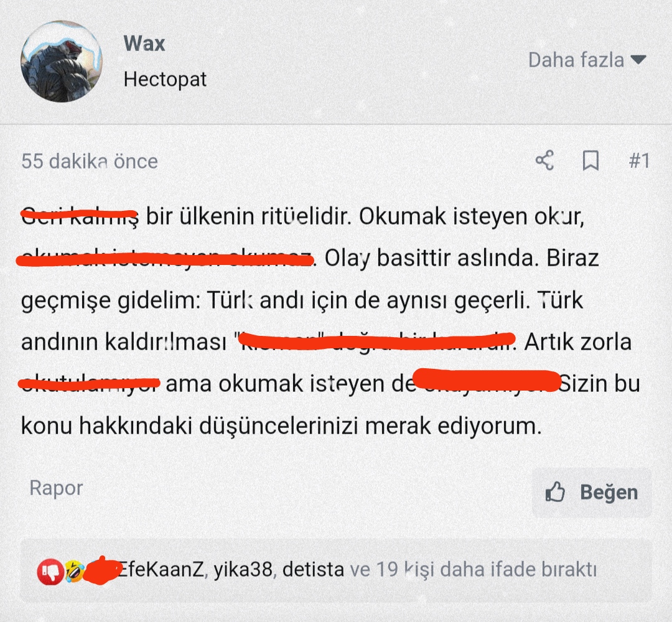Report the post via Rapor
672x622 pixels.
coord(56,488)
